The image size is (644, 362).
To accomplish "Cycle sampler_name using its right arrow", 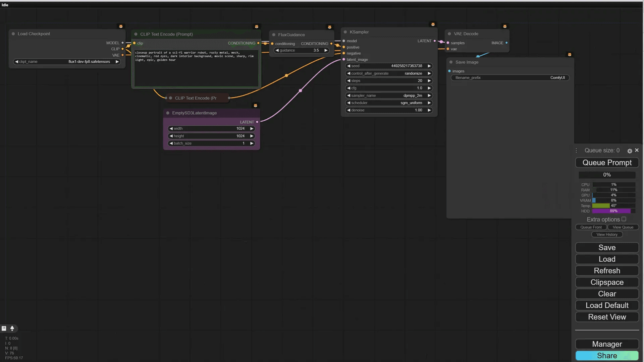I will coord(429,96).
